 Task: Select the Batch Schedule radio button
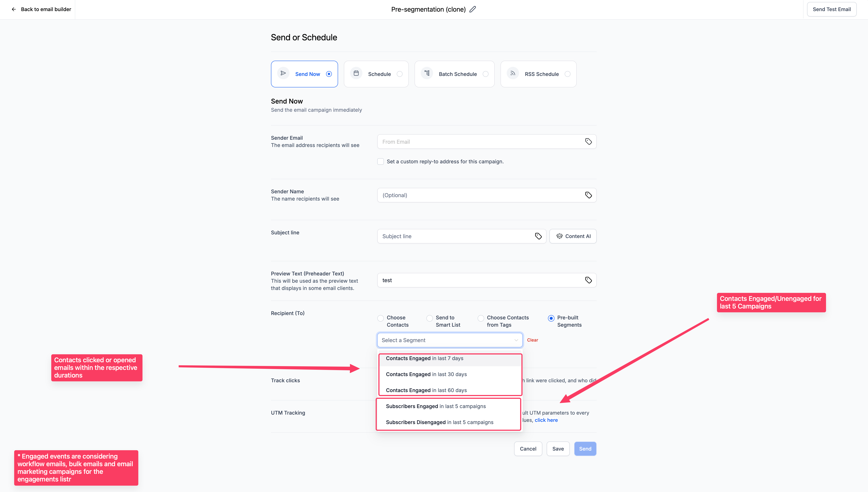(485, 74)
